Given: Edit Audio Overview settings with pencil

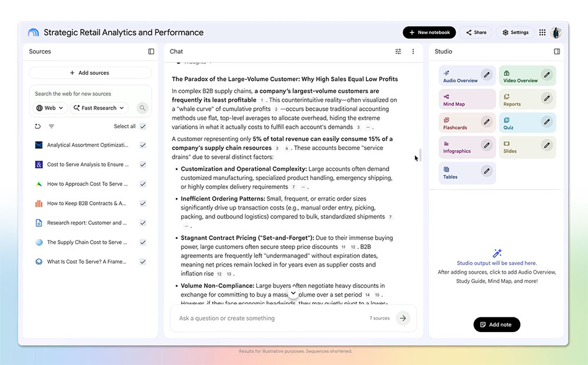Looking at the screenshot, I should [x=486, y=75].
